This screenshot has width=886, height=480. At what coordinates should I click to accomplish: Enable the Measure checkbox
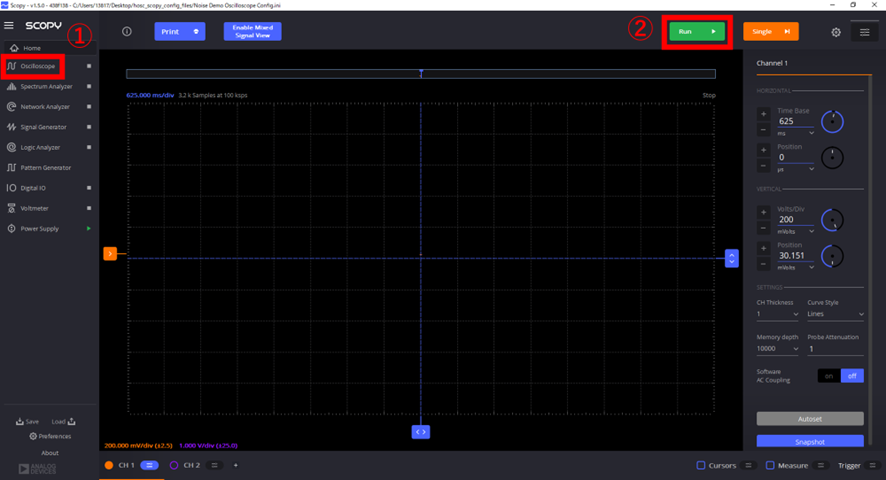770,465
